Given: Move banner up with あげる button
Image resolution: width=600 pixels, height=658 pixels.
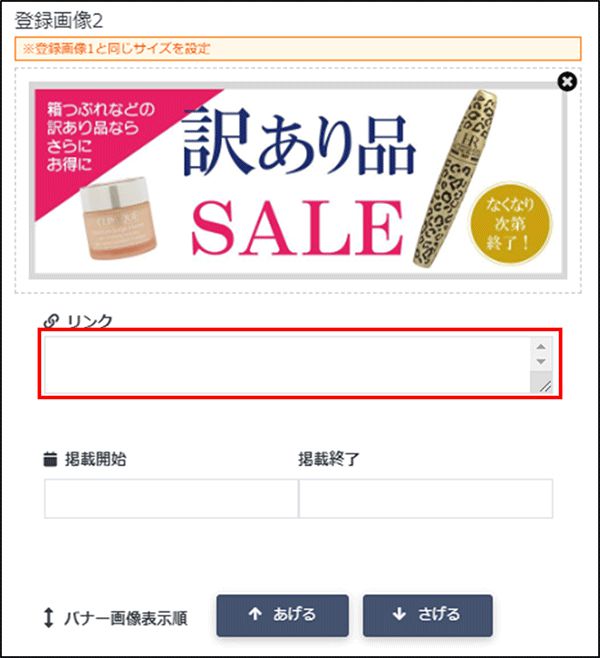Looking at the screenshot, I should pos(282,615).
